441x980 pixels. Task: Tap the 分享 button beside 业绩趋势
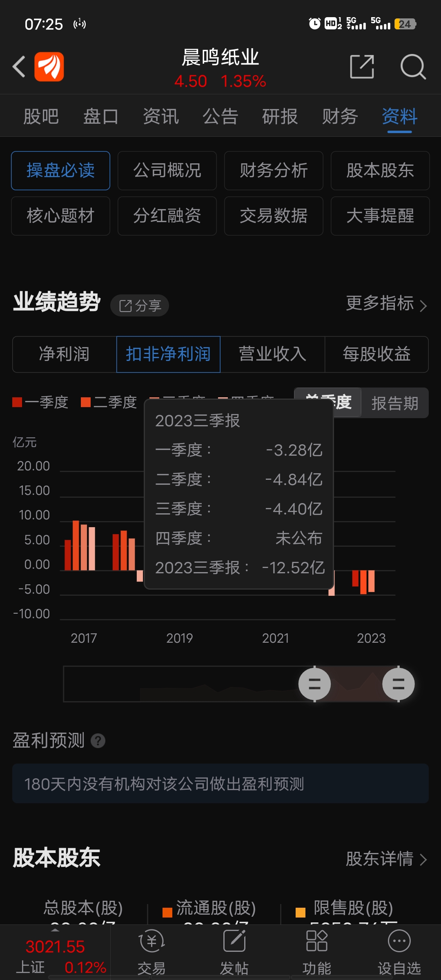pyautogui.click(x=140, y=305)
